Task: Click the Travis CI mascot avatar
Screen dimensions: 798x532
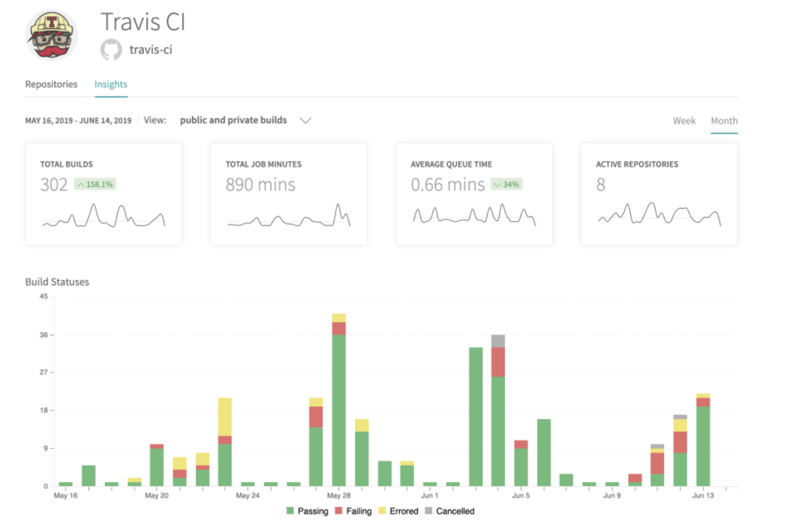Action: (52, 35)
